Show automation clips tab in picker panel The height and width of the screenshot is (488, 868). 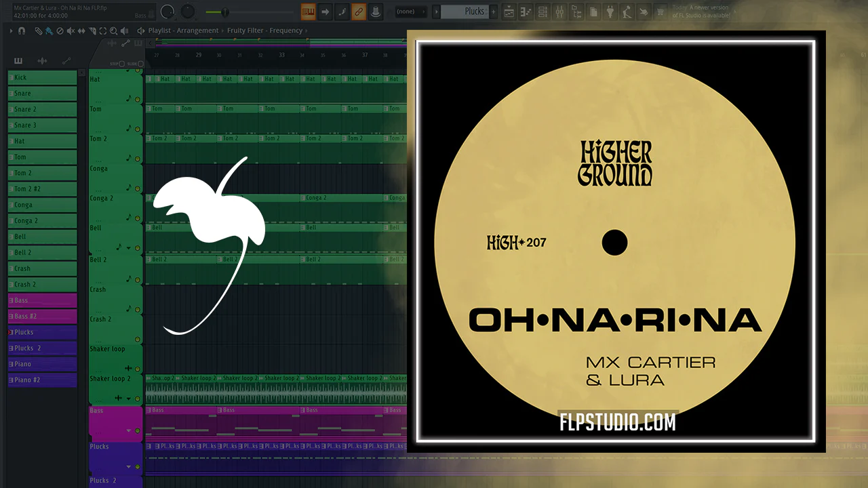[x=66, y=61]
